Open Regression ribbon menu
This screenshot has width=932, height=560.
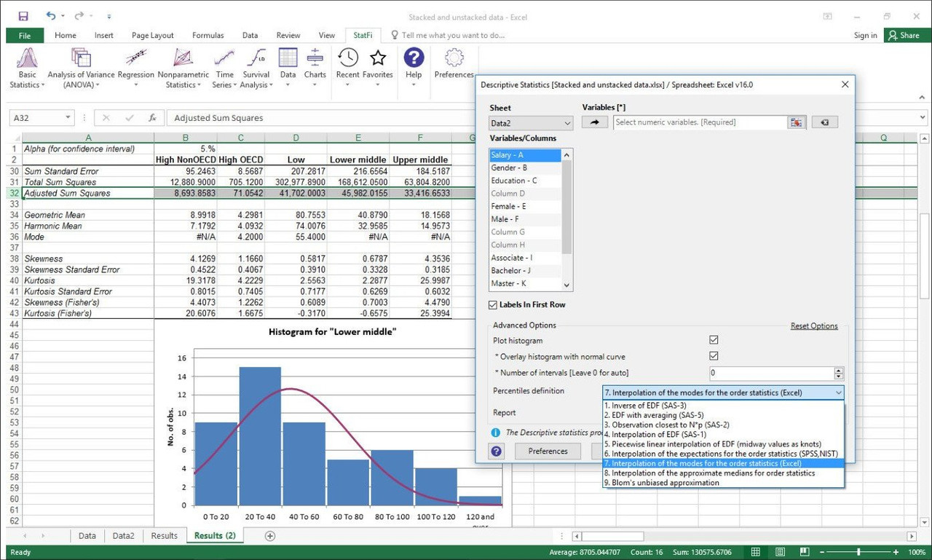pyautogui.click(x=136, y=68)
